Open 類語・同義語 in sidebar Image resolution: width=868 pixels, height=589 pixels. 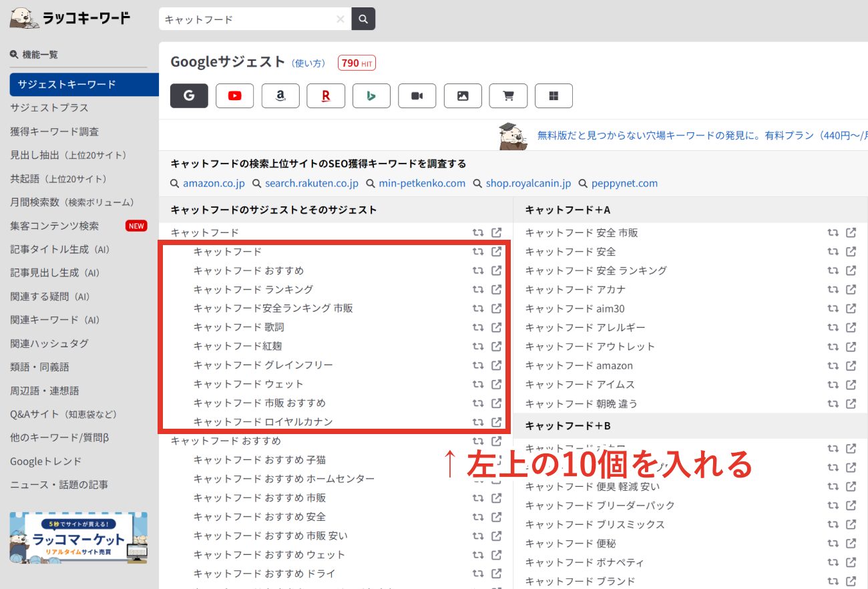pos(39,367)
